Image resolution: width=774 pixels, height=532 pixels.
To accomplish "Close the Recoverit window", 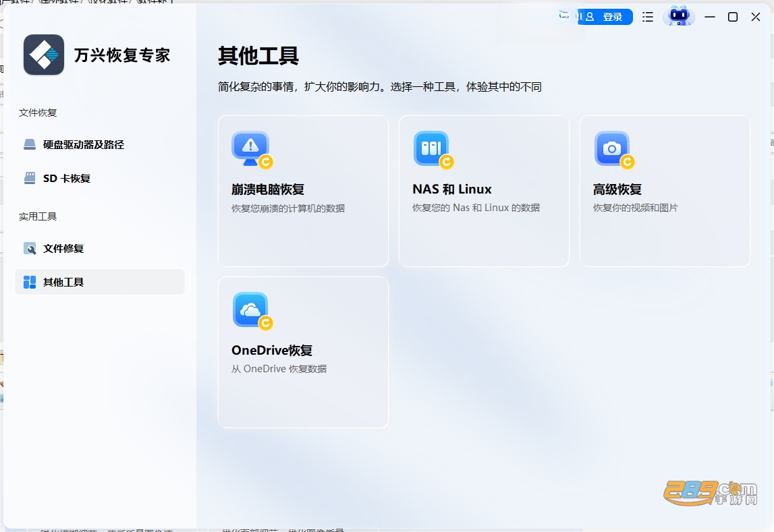I will click(x=756, y=18).
